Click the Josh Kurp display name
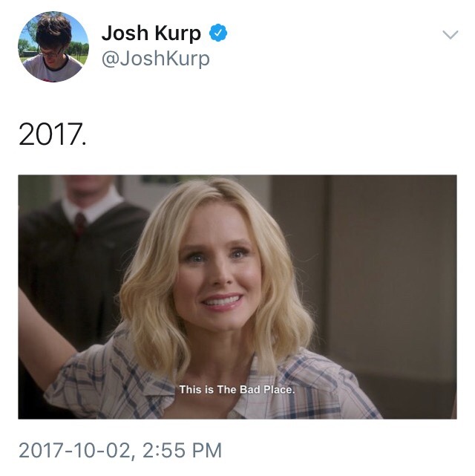The height and width of the screenshot is (476, 475). pos(151,33)
